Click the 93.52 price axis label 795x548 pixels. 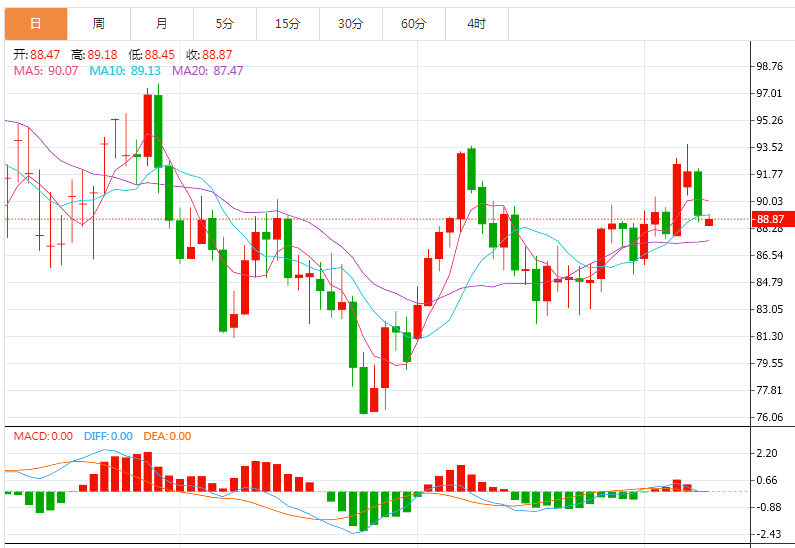pyautogui.click(x=770, y=147)
